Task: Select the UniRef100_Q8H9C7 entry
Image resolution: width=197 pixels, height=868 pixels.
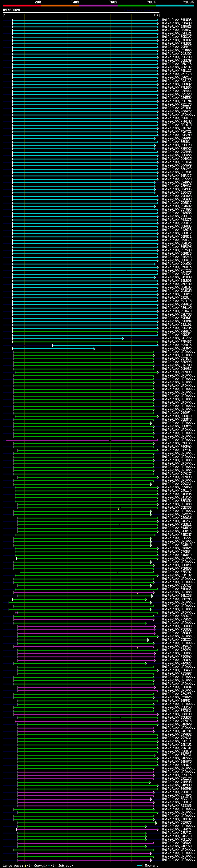Action: pos(177,186)
